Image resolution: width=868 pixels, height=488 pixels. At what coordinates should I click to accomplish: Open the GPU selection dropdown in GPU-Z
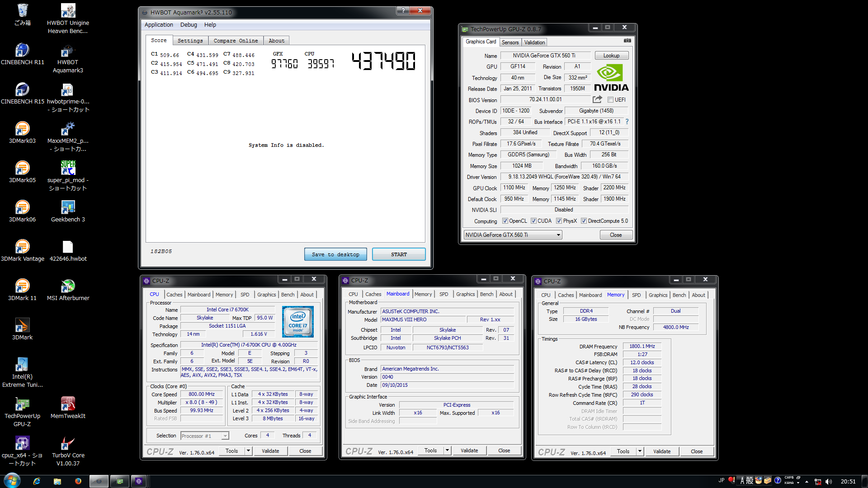pyautogui.click(x=513, y=235)
